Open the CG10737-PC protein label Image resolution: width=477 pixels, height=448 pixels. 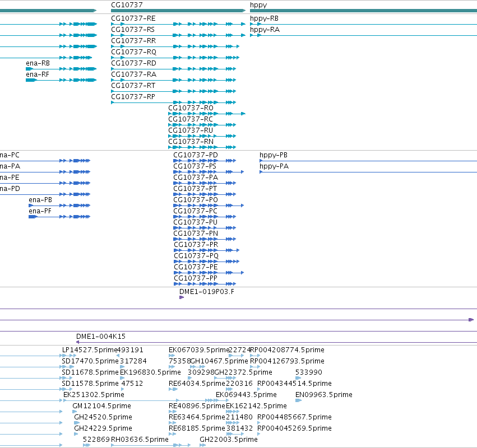[x=195, y=211]
